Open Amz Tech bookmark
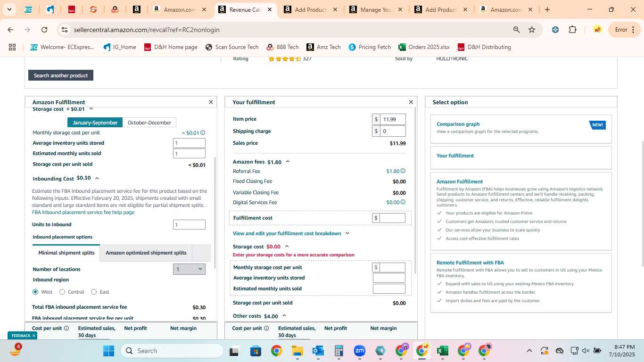 tap(323, 47)
